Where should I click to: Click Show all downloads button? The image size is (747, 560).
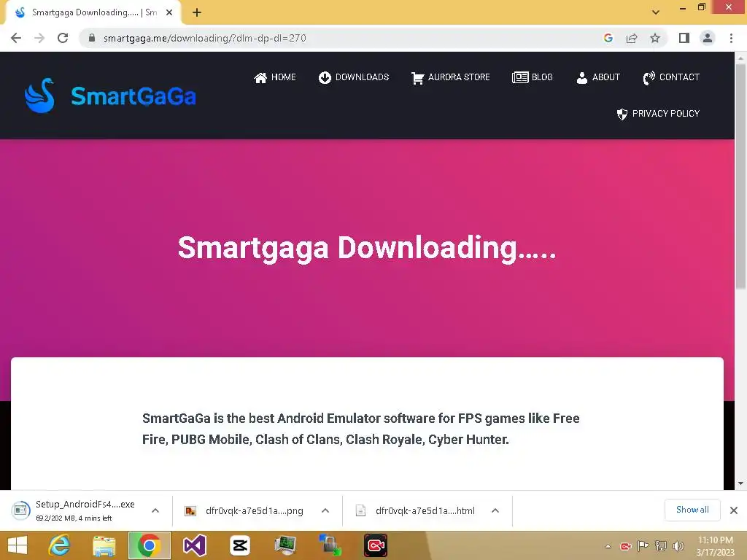click(x=693, y=510)
